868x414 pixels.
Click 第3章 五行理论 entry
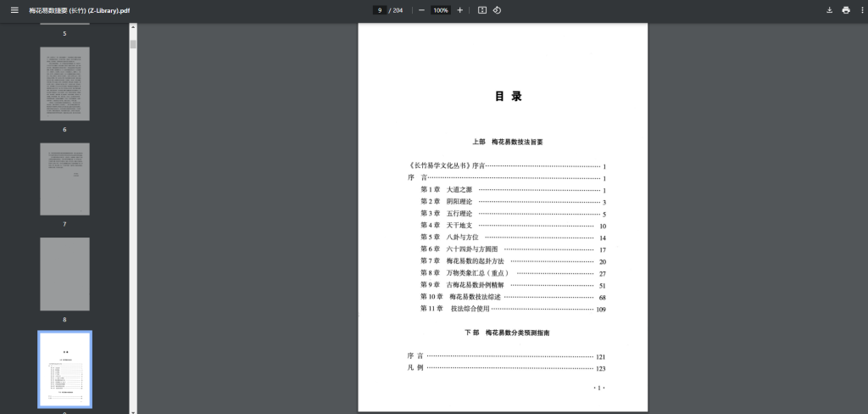(x=513, y=214)
